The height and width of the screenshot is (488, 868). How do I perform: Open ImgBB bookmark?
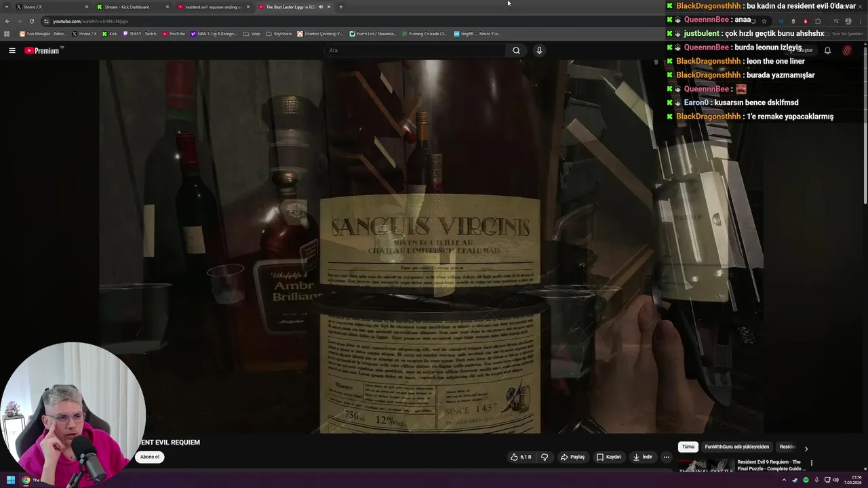tap(477, 33)
